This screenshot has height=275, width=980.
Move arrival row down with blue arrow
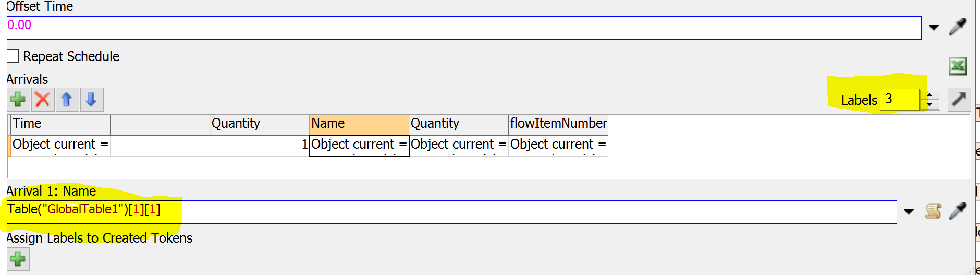[x=91, y=100]
